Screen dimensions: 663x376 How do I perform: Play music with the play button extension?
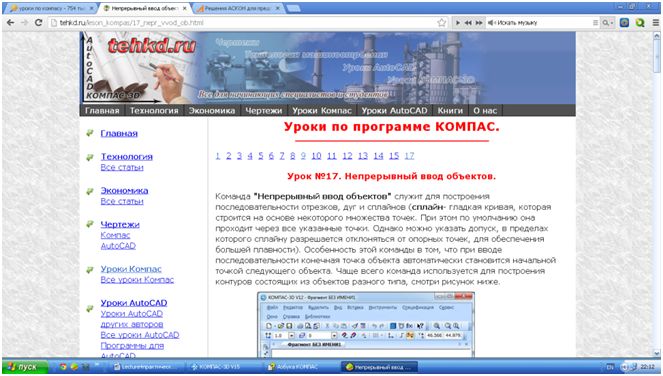coord(458,23)
